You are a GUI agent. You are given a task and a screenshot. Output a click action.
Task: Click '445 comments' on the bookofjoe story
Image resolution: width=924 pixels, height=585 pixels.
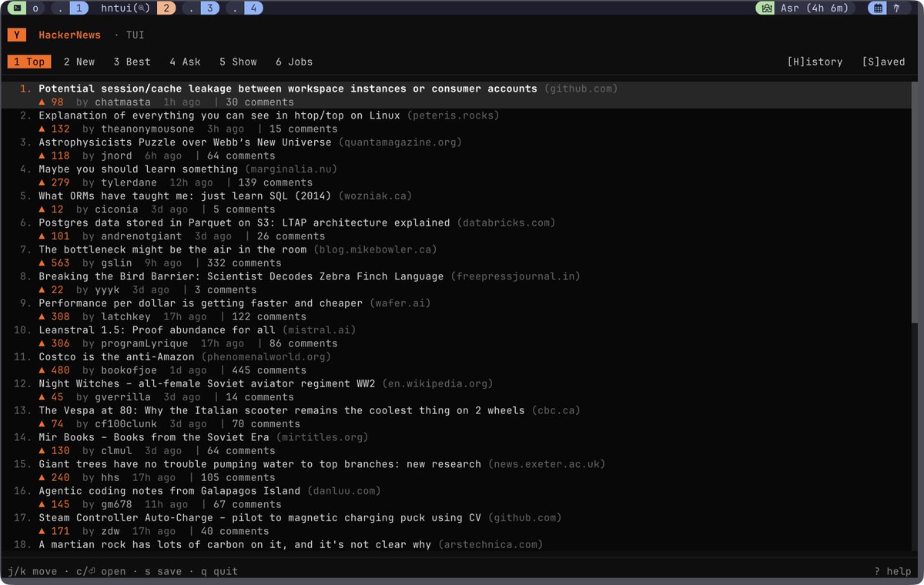tap(269, 370)
